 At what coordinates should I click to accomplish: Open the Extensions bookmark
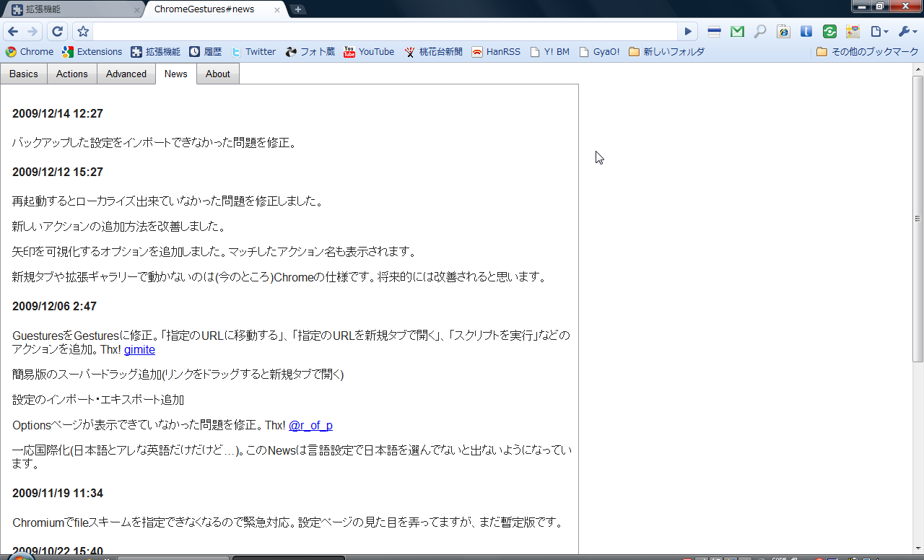click(92, 52)
